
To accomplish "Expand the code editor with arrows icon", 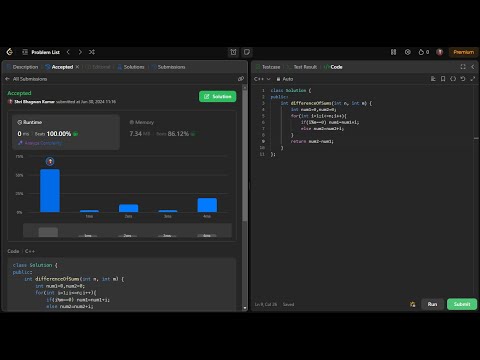I will pos(473,79).
